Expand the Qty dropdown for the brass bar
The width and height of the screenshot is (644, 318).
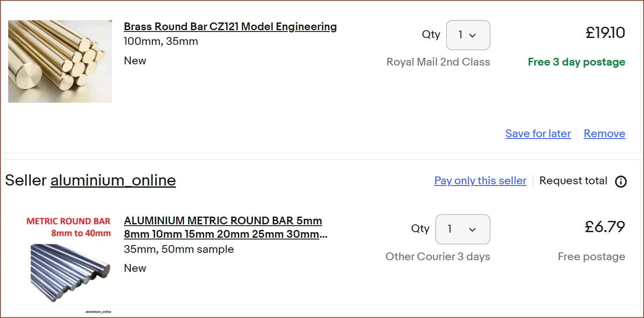[468, 35]
